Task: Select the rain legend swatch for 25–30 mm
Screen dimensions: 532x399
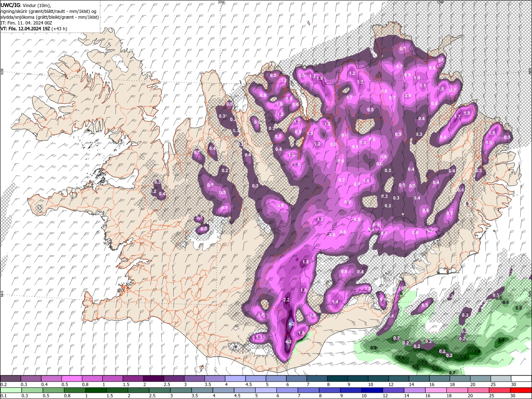Action: (501, 390)
